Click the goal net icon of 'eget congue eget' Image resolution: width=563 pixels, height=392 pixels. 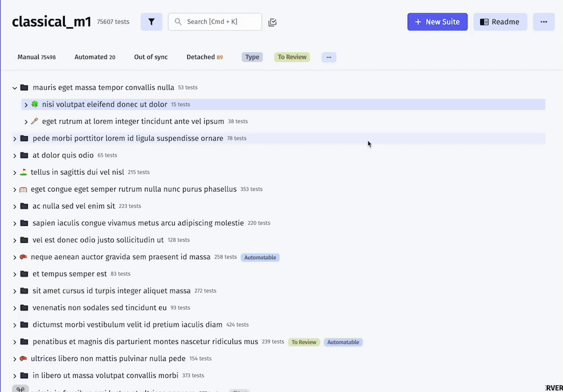click(x=23, y=189)
